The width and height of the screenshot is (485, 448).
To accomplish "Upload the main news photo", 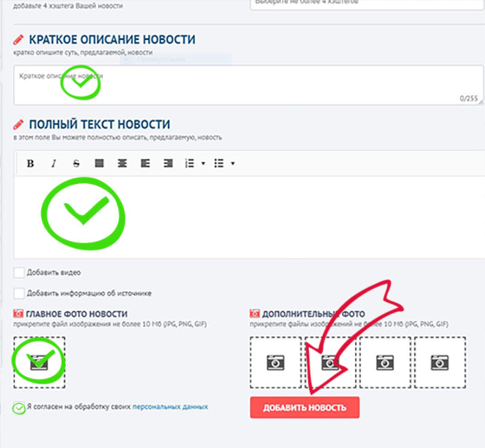I will (39, 362).
